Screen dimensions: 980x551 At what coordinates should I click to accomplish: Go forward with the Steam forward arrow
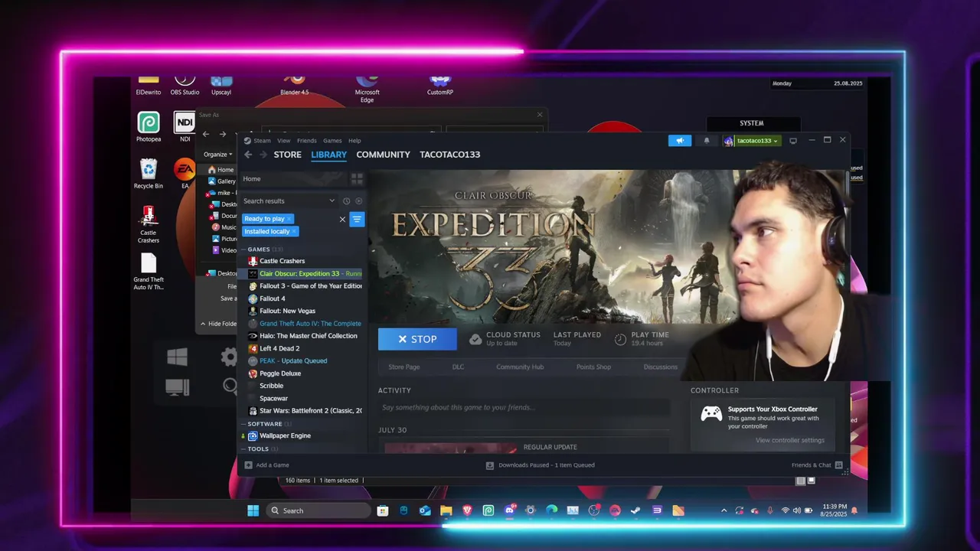coord(263,155)
